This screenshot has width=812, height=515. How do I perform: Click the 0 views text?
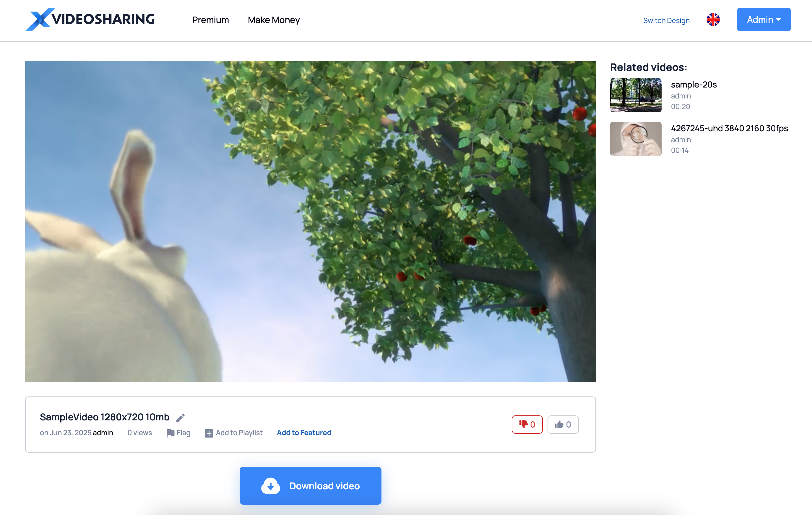[139, 433]
